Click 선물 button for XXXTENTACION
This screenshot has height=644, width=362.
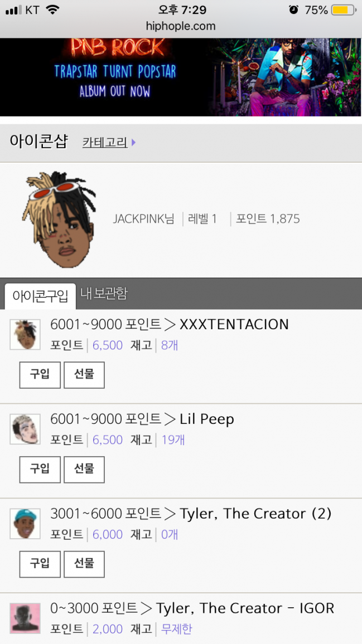click(x=84, y=374)
